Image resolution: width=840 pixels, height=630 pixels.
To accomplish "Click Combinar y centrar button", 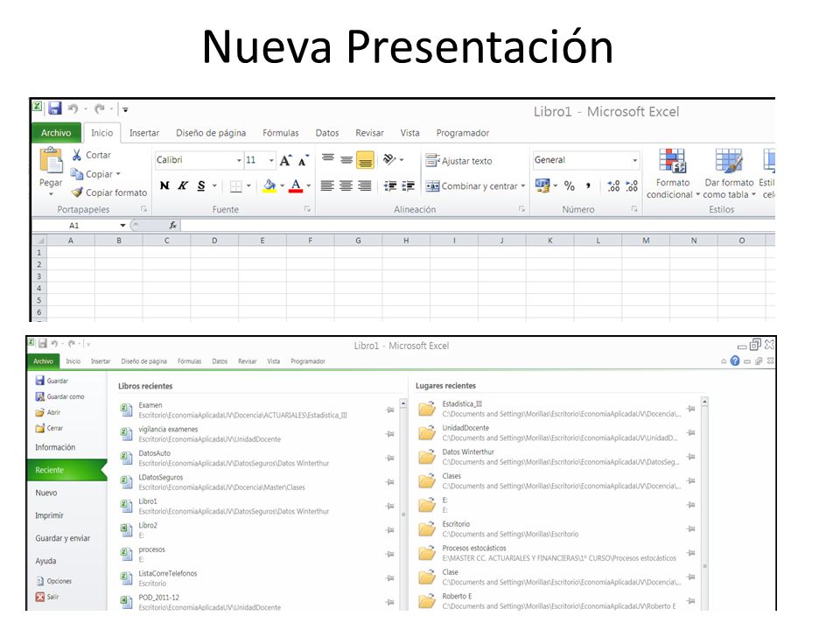I will click(x=472, y=185).
